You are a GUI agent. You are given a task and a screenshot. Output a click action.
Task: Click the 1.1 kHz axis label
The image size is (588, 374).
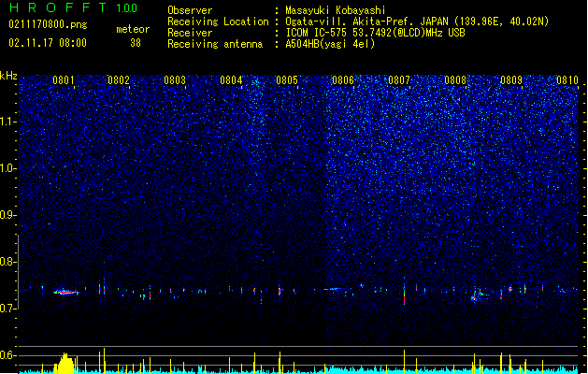tap(8, 122)
